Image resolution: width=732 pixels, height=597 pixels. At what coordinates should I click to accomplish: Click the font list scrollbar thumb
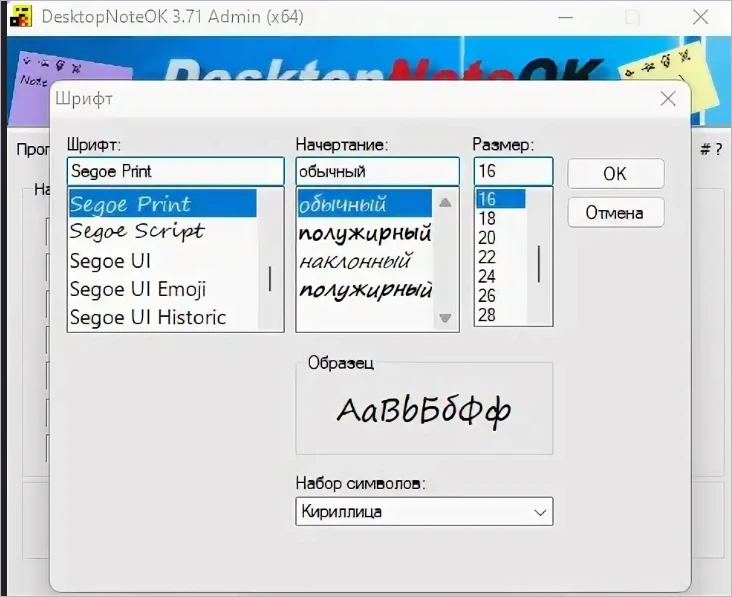[270, 279]
